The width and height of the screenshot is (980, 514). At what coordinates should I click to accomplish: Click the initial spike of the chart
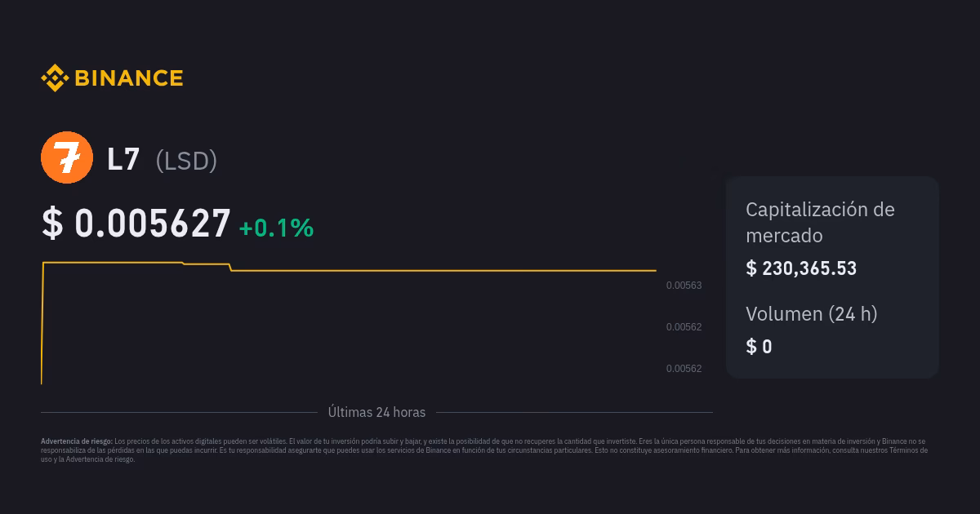(x=42, y=323)
